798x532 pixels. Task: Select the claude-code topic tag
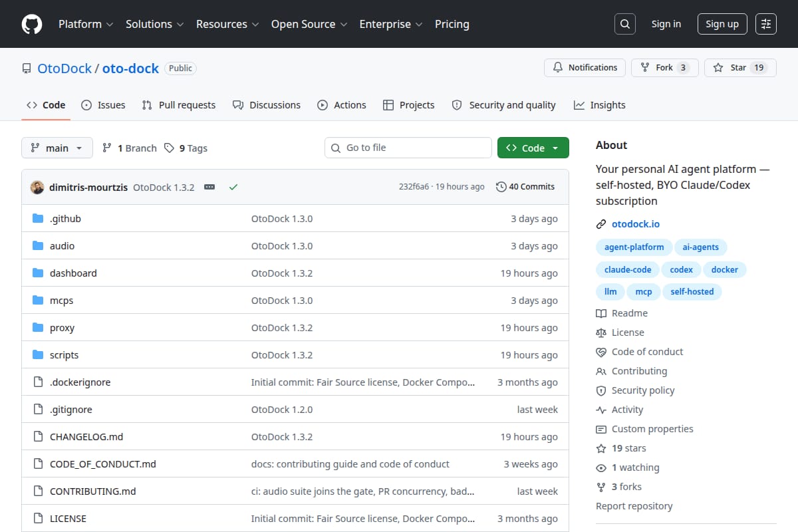click(628, 269)
